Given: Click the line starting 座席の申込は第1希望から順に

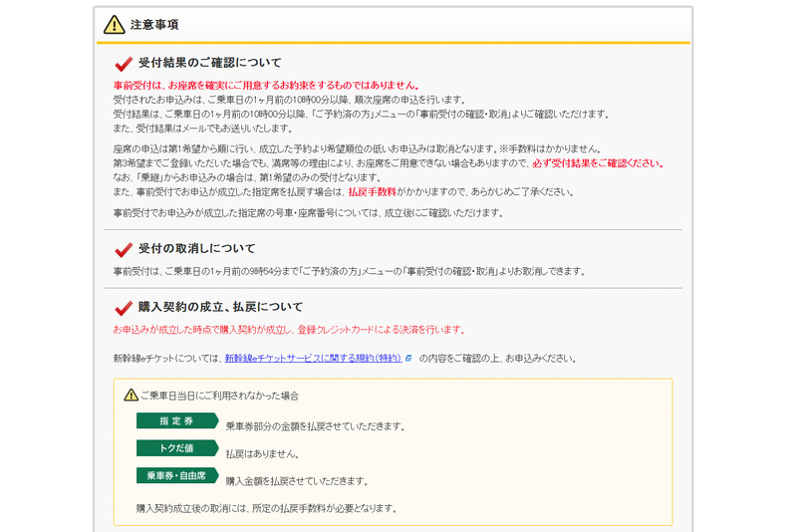Looking at the screenshot, I should tap(359, 148).
